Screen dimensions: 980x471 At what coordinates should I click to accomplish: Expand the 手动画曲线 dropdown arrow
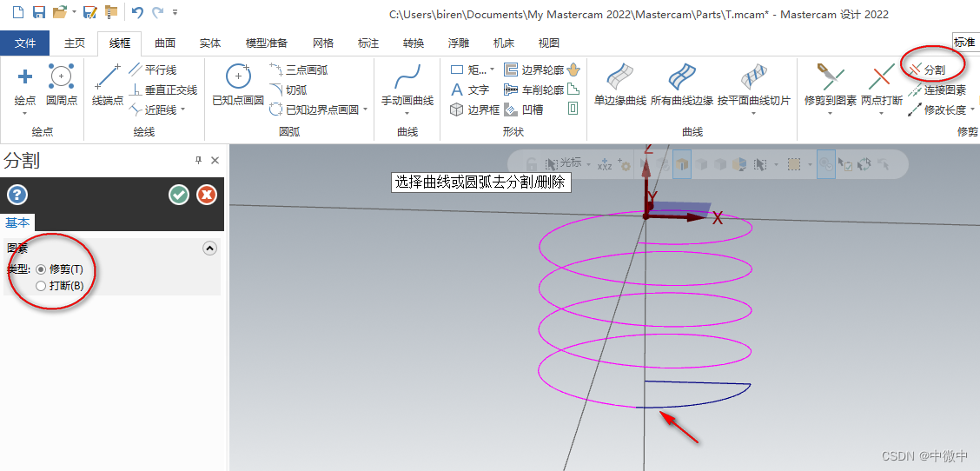(407, 114)
